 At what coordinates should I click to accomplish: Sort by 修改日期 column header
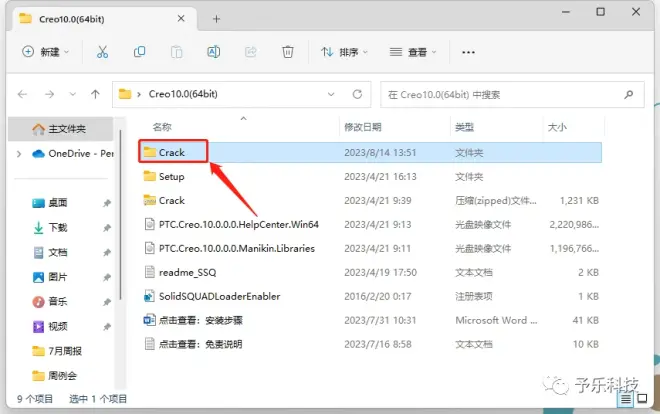(x=363, y=127)
